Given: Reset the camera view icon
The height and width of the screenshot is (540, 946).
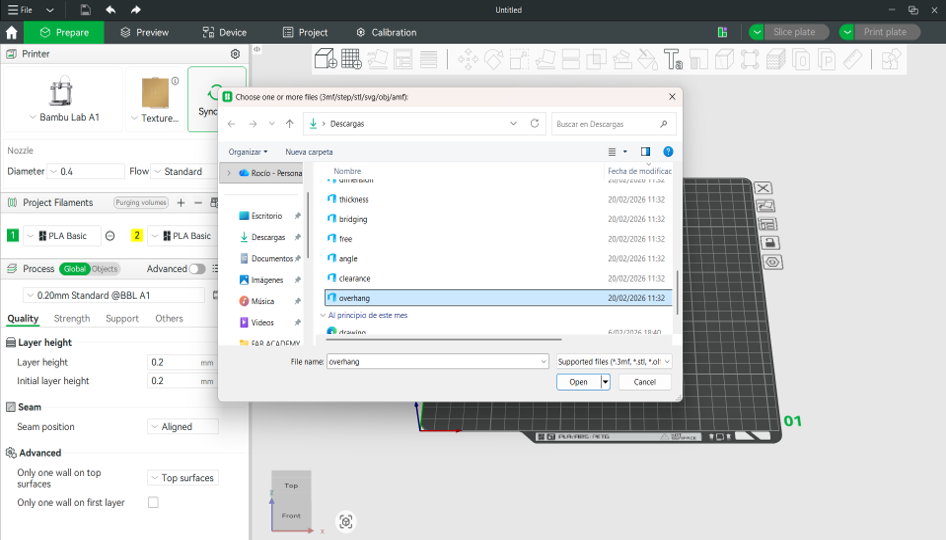Looking at the screenshot, I should (346, 521).
